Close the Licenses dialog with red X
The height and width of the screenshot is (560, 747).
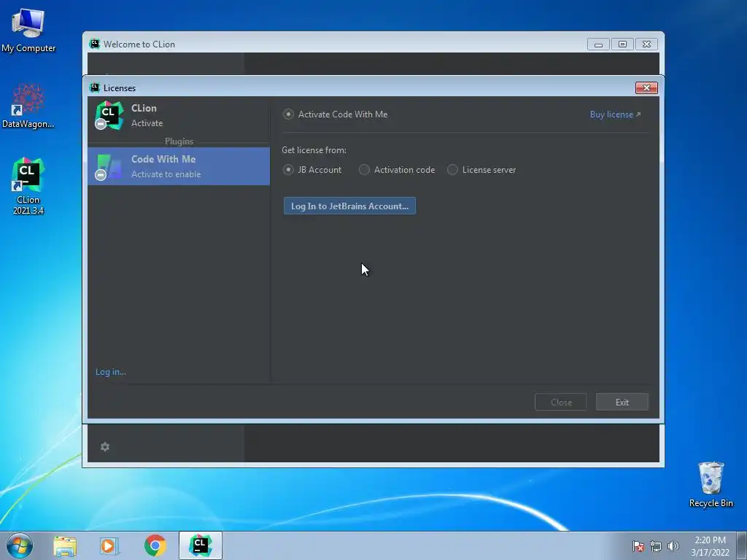click(x=646, y=87)
